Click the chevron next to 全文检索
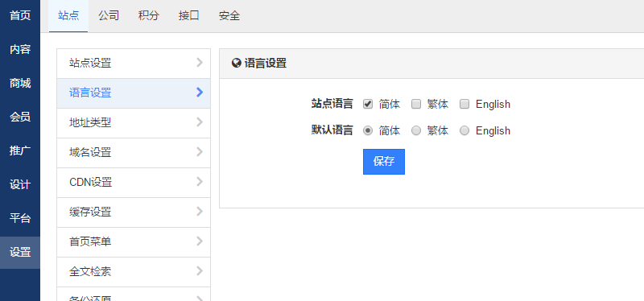The height and width of the screenshot is (301, 644). (200, 271)
